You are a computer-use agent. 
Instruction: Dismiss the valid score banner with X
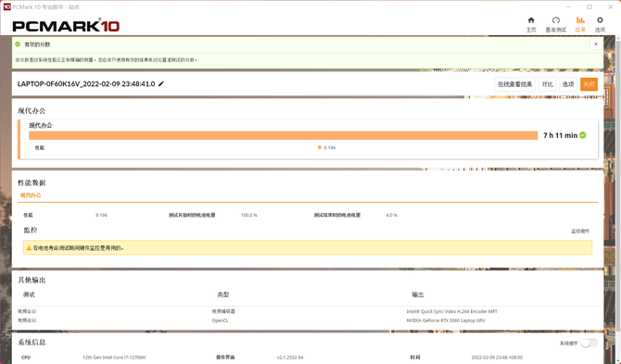coord(595,44)
